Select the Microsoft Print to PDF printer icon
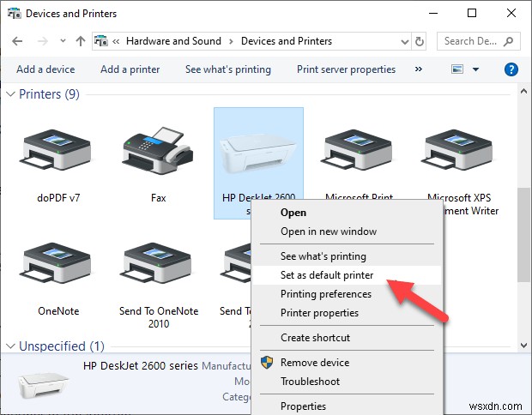Viewport: 532px width, 415px height. [357, 149]
